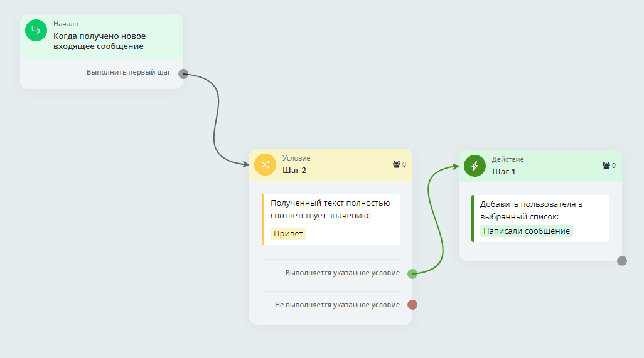Click the green lightning action icon

[475, 166]
